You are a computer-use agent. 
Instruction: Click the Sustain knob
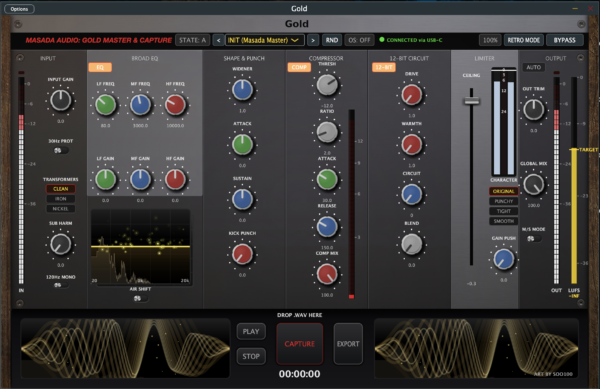242,199
